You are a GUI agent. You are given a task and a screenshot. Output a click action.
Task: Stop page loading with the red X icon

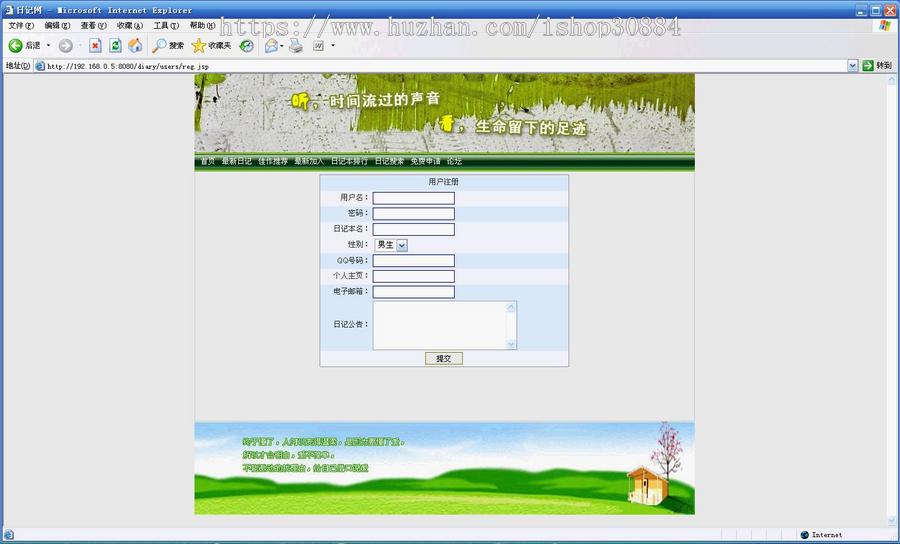(x=95, y=46)
